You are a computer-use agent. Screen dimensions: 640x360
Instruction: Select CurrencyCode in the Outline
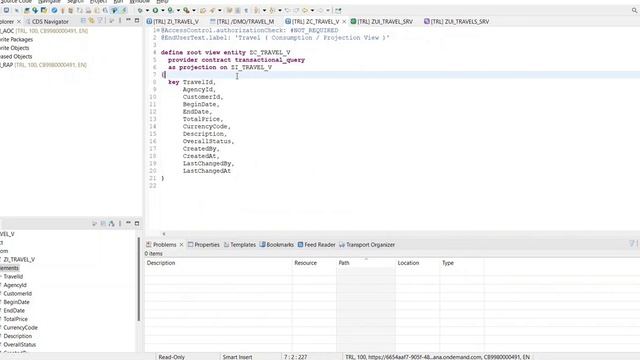pyautogui.click(x=20, y=328)
